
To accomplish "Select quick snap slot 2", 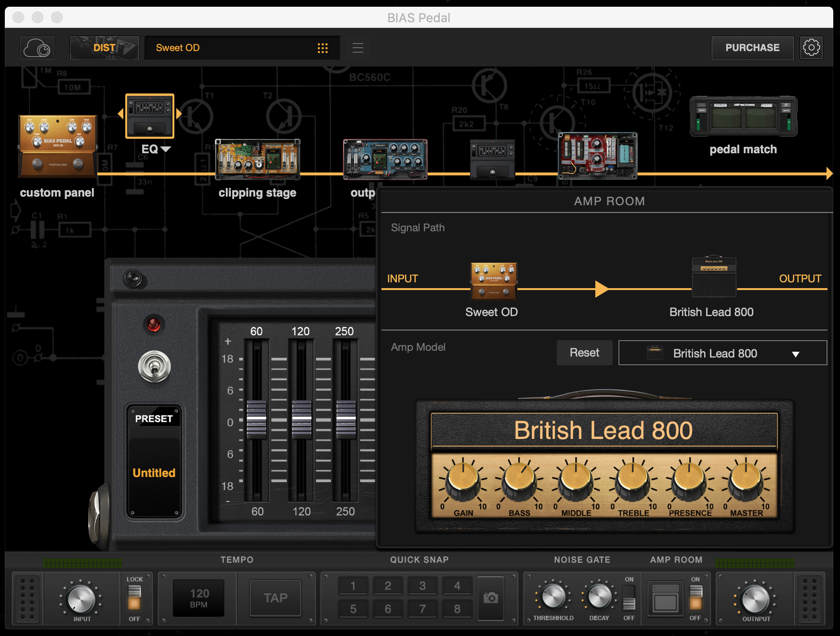I will point(388,585).
